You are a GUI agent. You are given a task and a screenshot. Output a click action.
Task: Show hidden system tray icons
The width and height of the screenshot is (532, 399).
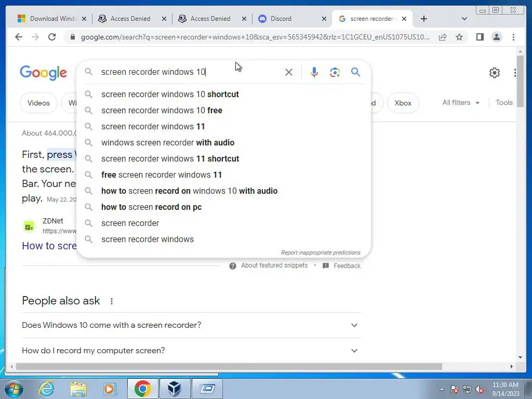pos(442,390)
